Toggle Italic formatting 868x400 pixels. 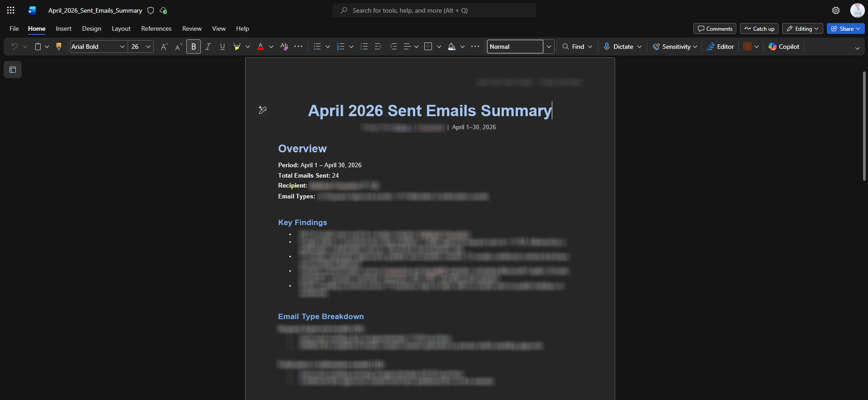click(x=208, y=47)
